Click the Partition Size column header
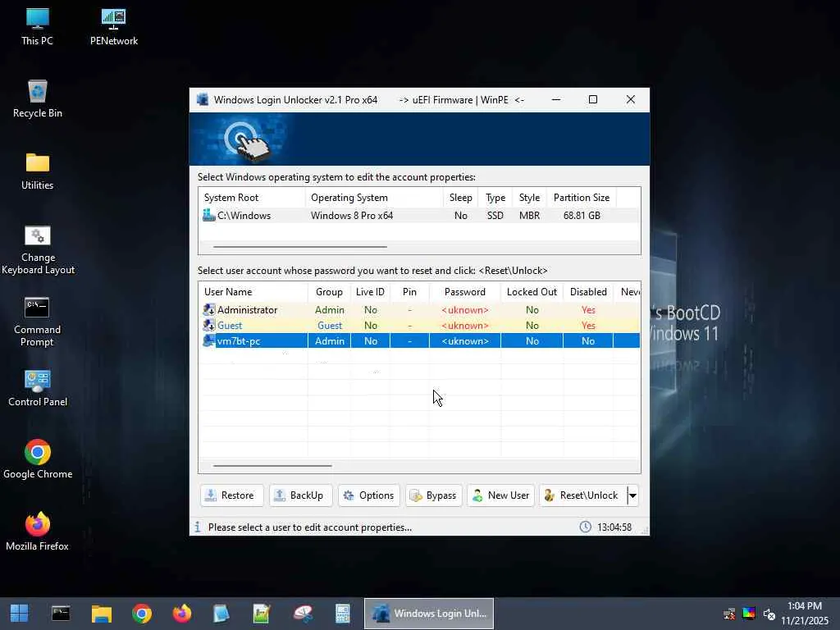Image resolution: width=840 pixels, height=630 pixels. 582,198
